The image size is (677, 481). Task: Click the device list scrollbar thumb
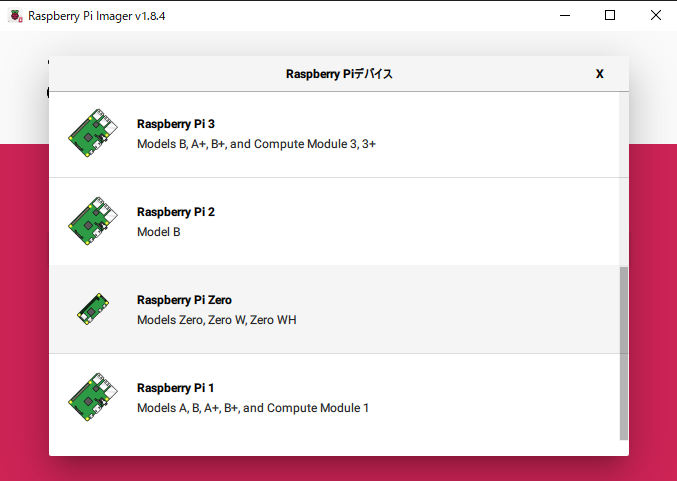(x=623, y=354)
